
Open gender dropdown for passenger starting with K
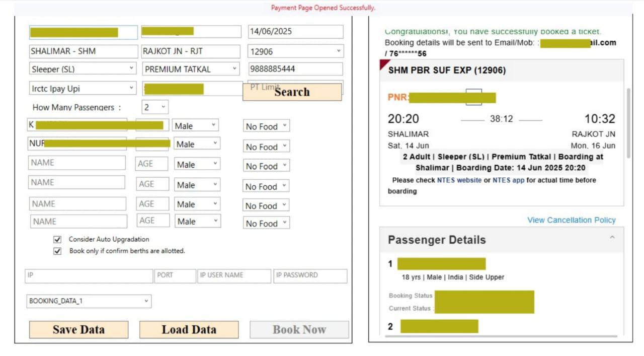coord(196,126)
